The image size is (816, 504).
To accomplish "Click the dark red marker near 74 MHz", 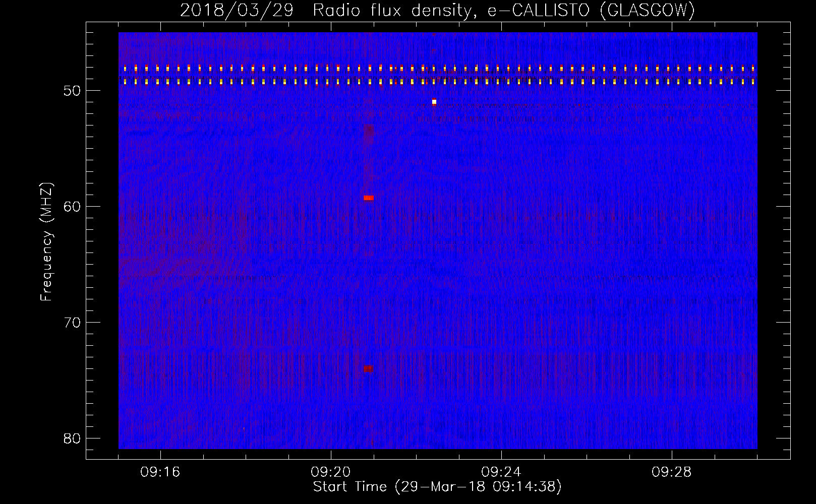I will [x=368, y=368].
